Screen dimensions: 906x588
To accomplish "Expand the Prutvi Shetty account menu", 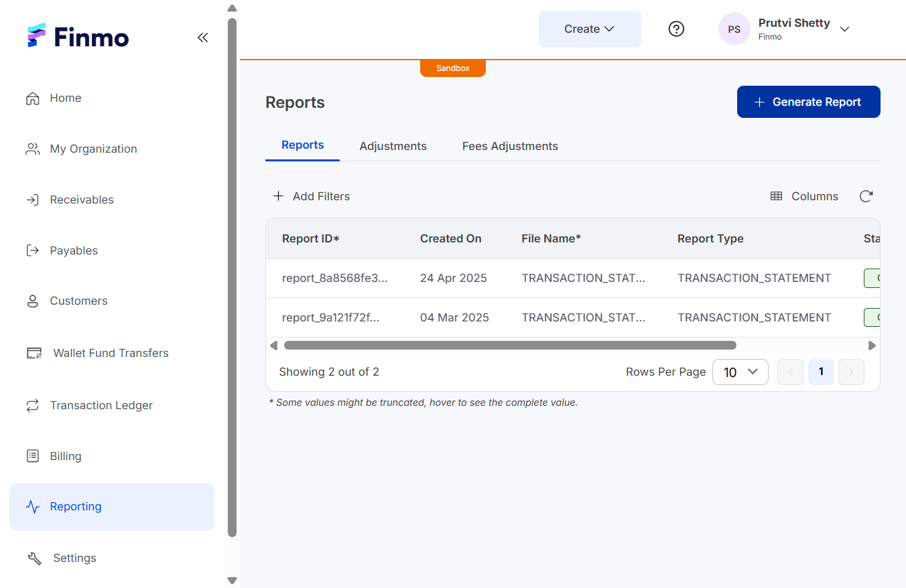I will 845,29.
